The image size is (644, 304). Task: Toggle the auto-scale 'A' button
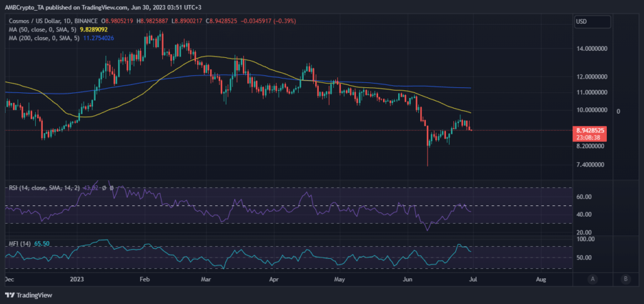pyautogui.click(x=592, y=278)
